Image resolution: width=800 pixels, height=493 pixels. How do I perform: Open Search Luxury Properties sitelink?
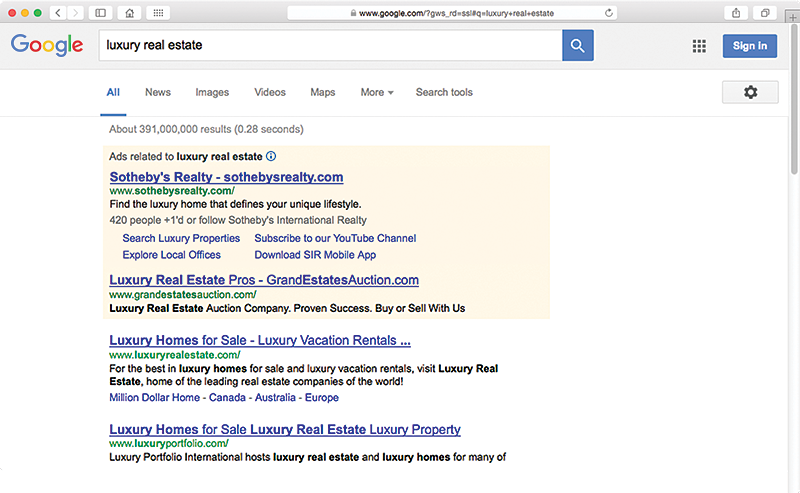pos(181,238)
